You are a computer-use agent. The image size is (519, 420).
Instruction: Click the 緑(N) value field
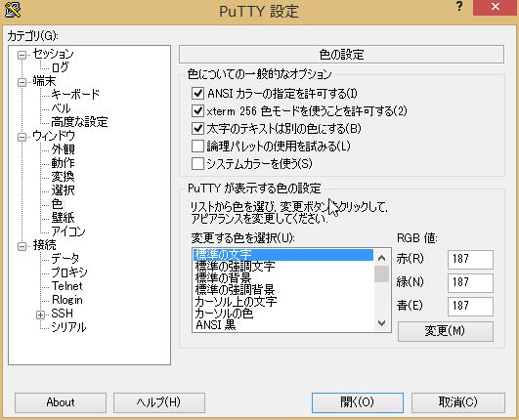(470, 282)
